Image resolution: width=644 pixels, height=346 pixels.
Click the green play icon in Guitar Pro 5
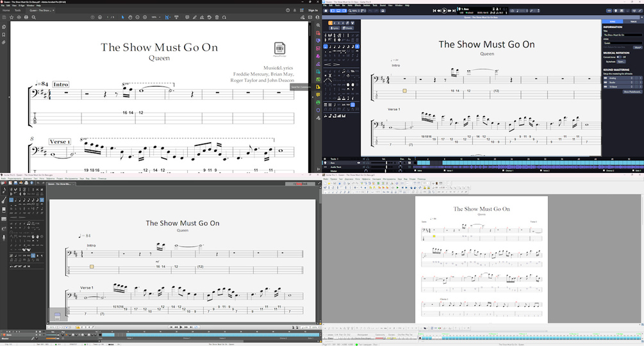397,188
